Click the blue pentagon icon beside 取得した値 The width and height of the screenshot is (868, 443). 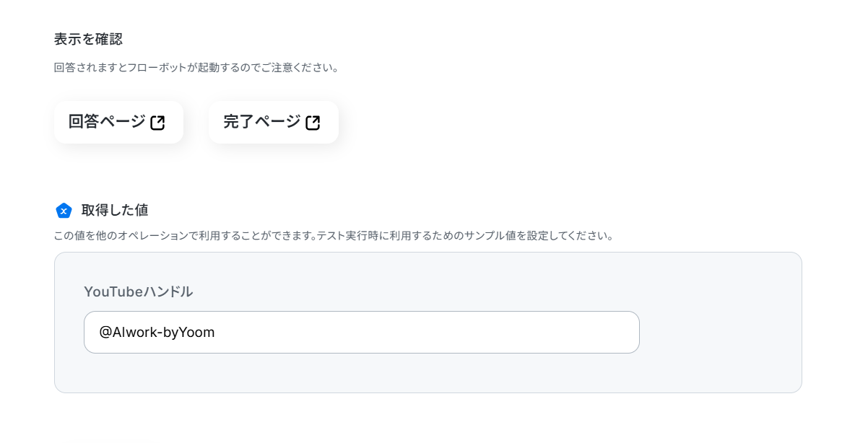tap(64, 211)
